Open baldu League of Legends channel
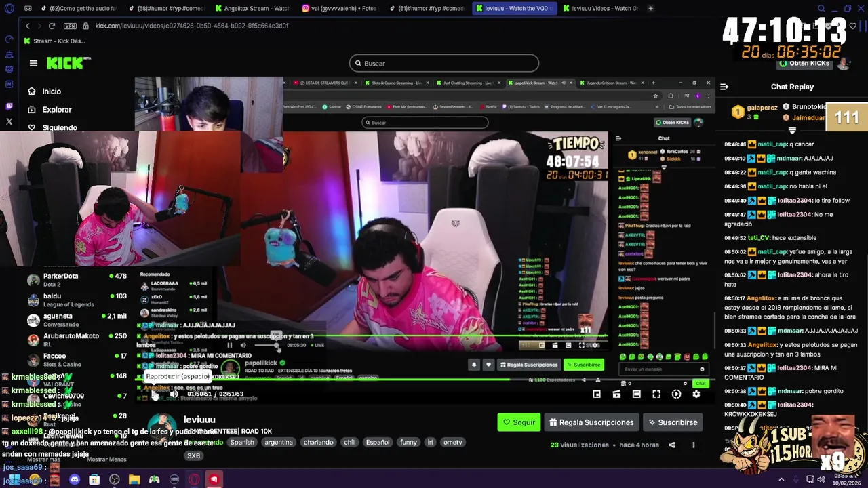Image resolution: width=868 pixels, height=488 pixels. 77,300
